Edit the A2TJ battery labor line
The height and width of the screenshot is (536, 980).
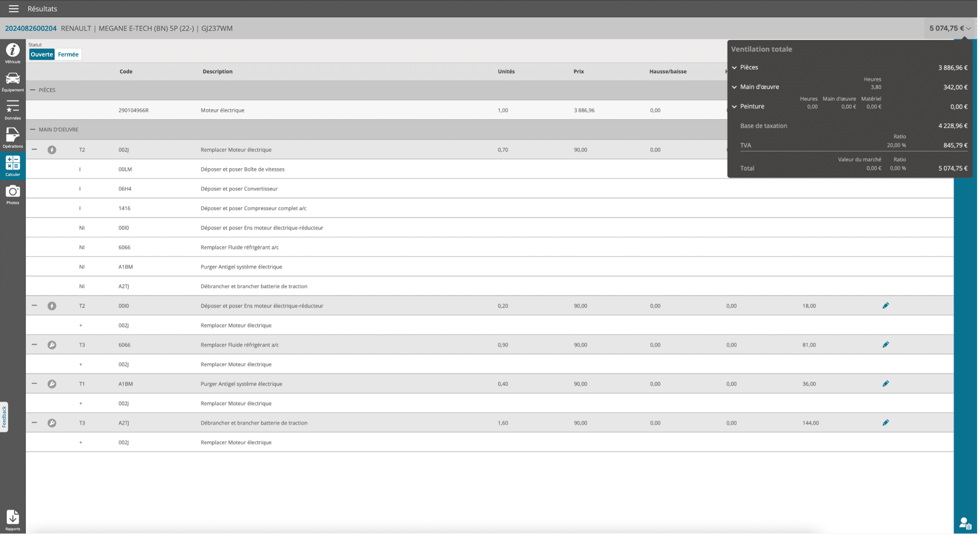(x=886, y=423)
